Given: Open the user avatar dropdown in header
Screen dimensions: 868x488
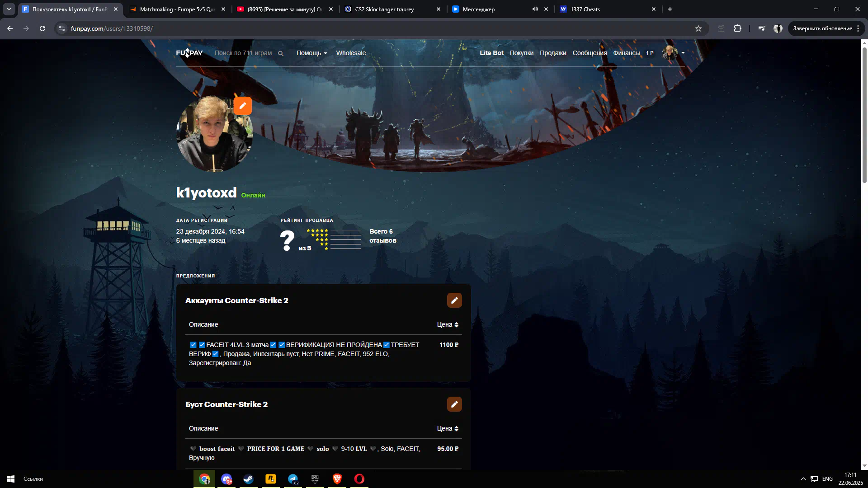Looking at the screenshot, I should coord(673,53).
